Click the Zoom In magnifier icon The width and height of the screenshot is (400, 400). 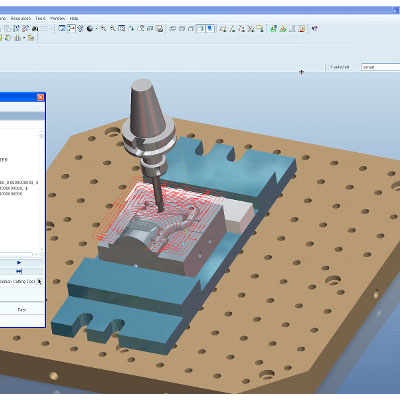click(103, 28)
